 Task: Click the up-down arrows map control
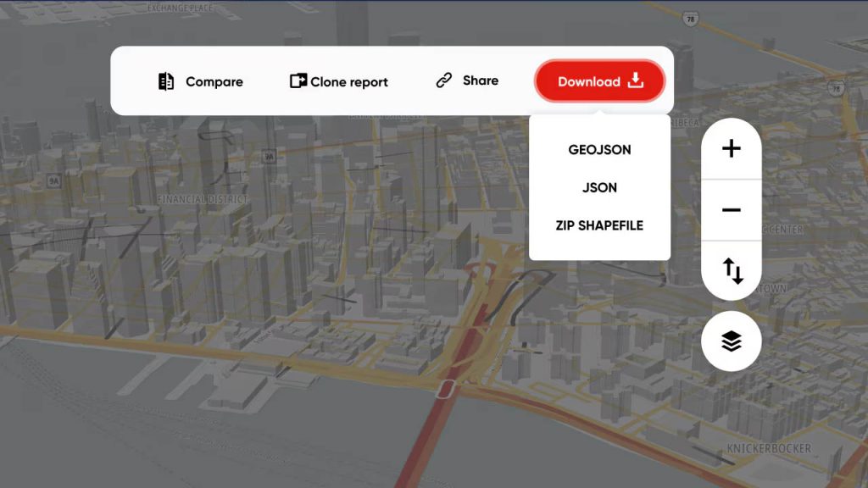tap(731, 271)
